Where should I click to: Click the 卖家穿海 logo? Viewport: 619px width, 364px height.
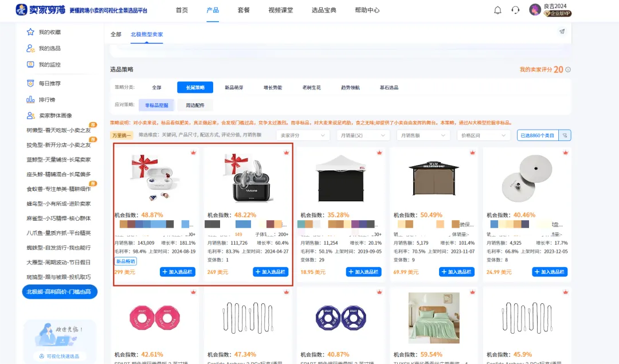[x=40, y=10]
